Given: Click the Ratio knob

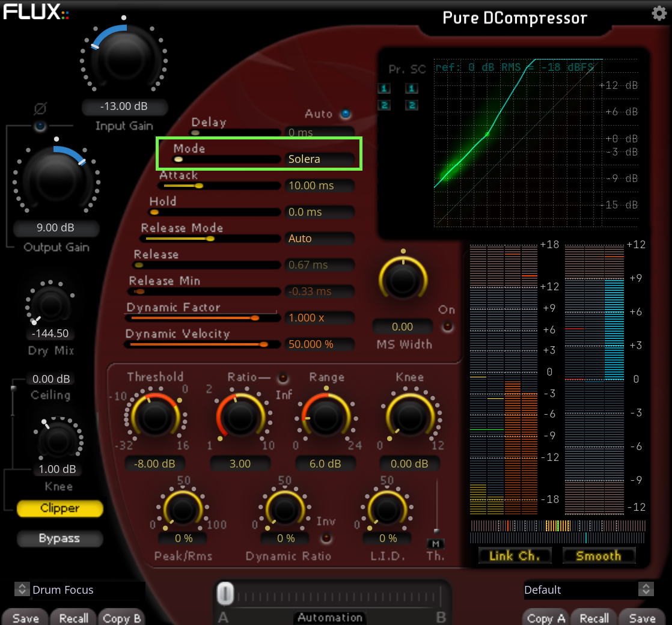Looking at the screenshot, I should pyautogui.click(x=240, y=417).
